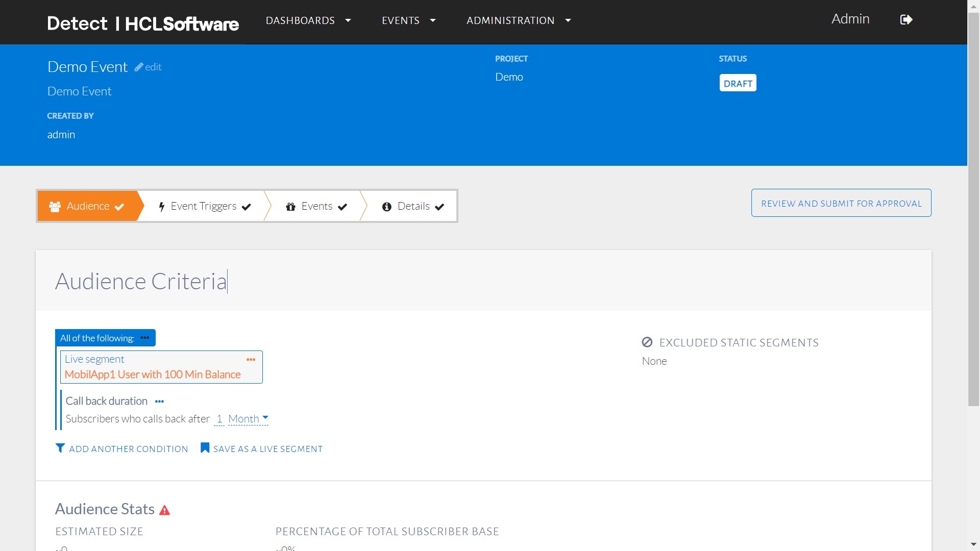Switch to the Event Triggers step
This screenshot has width=980, height=551.
204,206
